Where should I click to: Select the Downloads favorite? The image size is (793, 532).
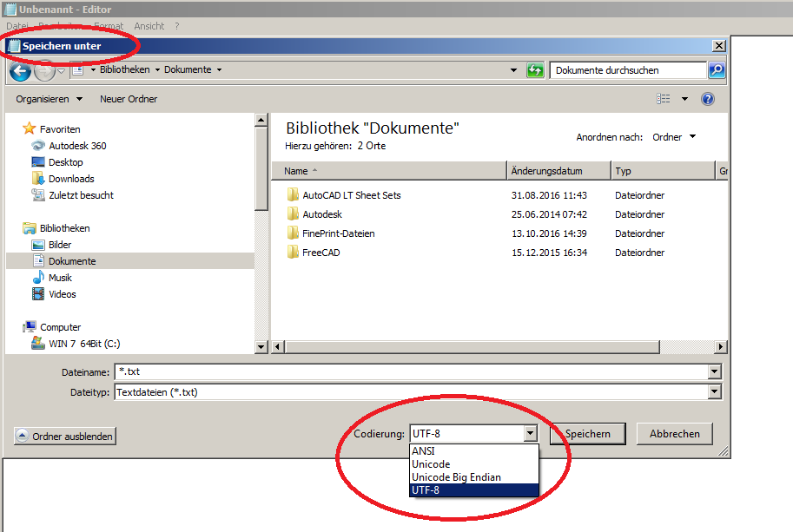click(x=71, y=179)
